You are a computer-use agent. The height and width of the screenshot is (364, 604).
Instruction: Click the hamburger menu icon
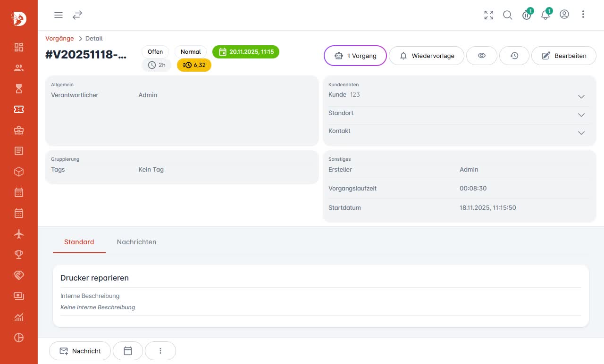point(59,15)
